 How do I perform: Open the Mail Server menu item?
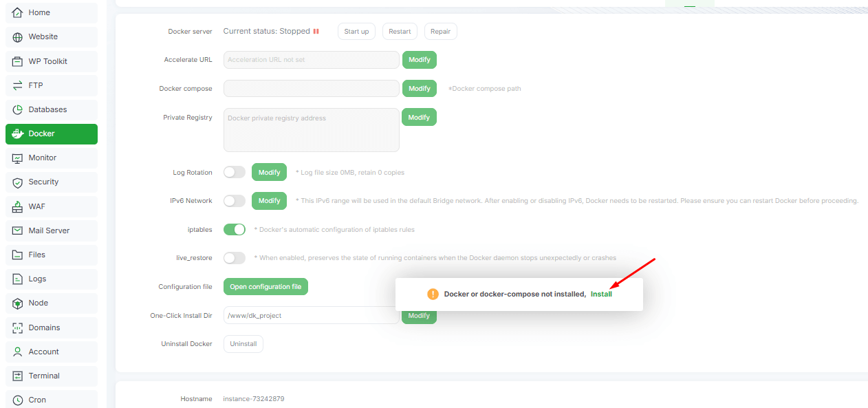[x=49, y=230]
